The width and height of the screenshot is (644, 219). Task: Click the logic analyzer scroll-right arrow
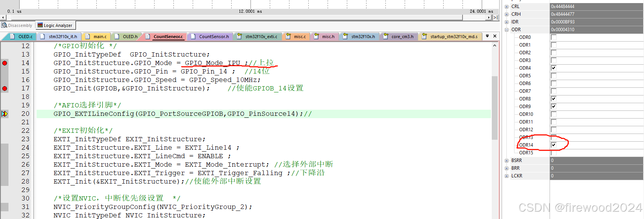coord(489,17)
